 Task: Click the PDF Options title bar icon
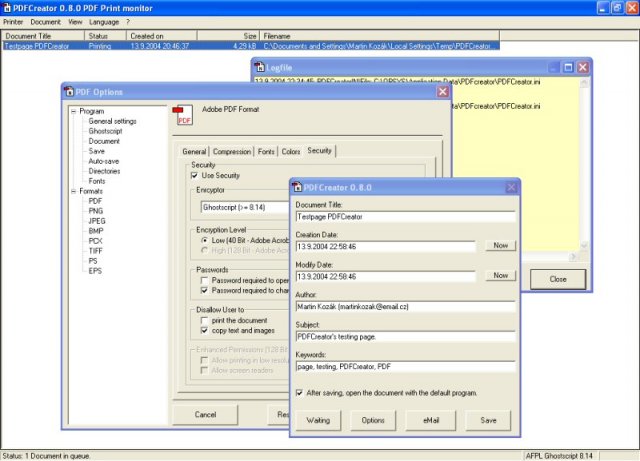(x=69, y=91)
